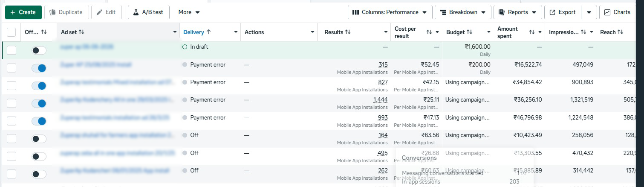Click the Edit pencil icon
The height and width of the screenshot is (187, 644).
[100, 12]
